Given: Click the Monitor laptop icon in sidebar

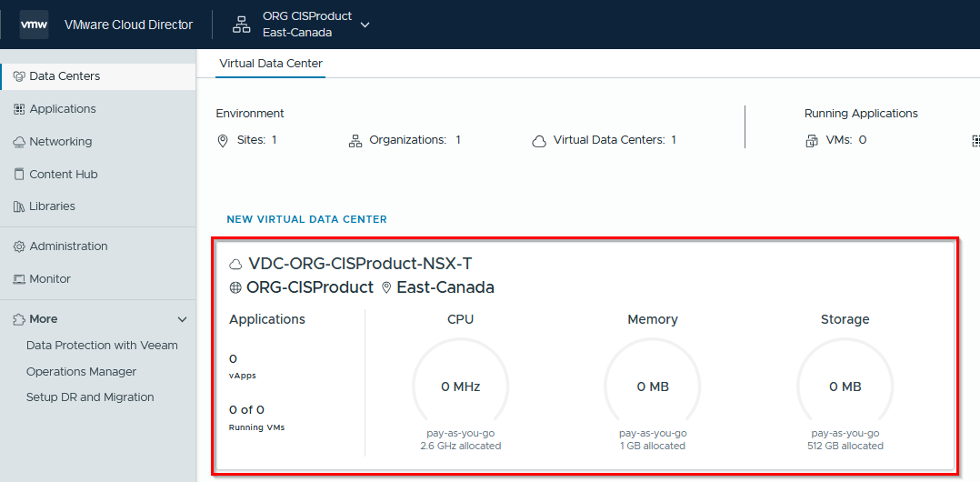Looking at the screenshot, I should point(19,279).
